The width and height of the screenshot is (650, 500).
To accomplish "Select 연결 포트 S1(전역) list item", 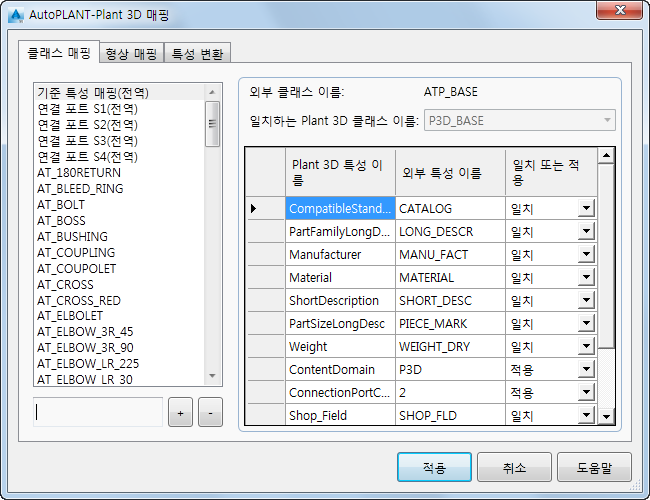I will [x=119, y=109].
